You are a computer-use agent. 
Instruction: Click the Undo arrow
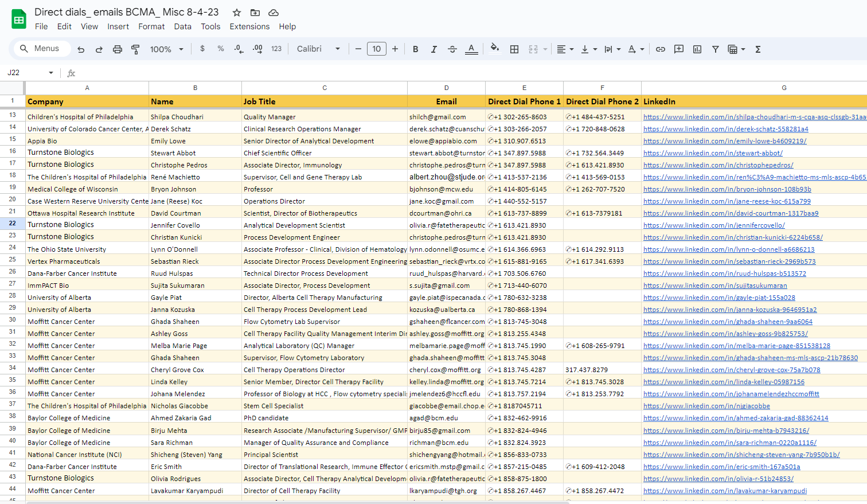point(81,49)
